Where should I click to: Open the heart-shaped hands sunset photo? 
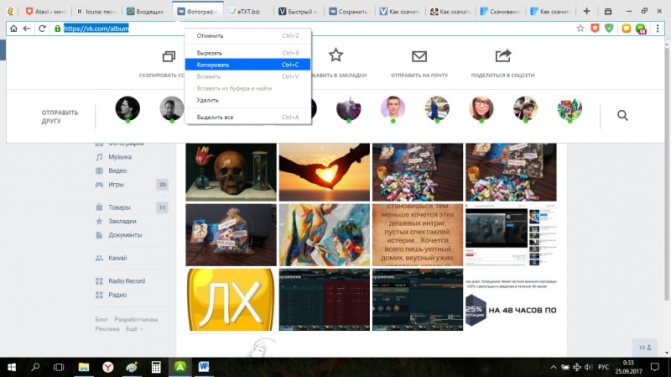(324, 172)
